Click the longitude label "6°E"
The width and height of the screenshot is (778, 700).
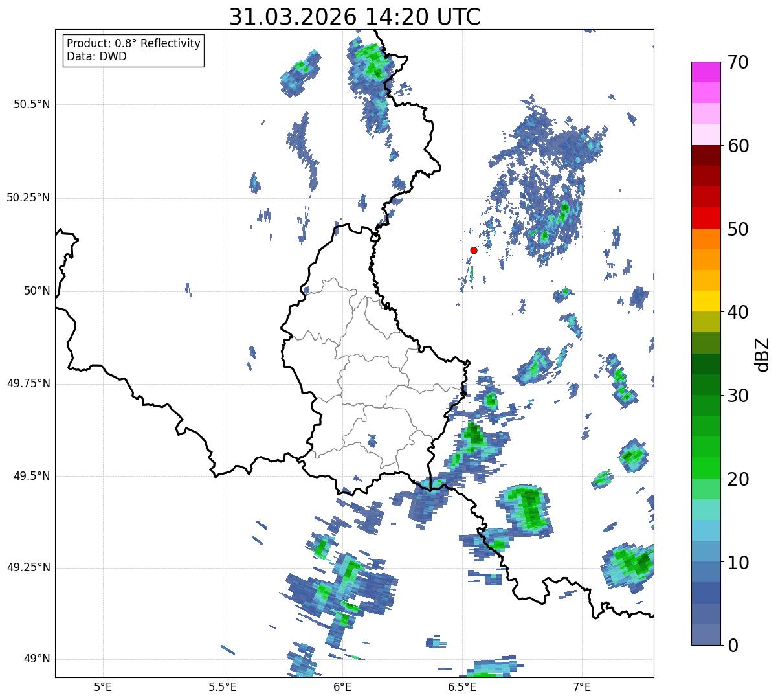click(x=342, y=686)
